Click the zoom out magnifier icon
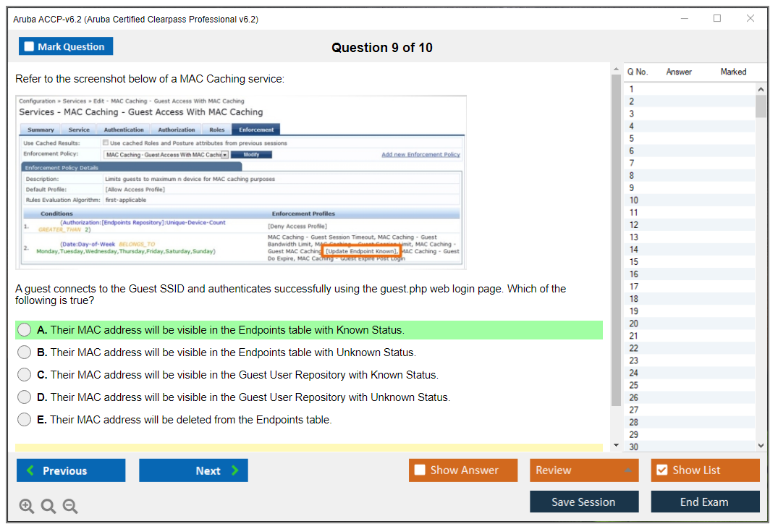778x532 pixels. pyautogui.click(x=70, y=507)
